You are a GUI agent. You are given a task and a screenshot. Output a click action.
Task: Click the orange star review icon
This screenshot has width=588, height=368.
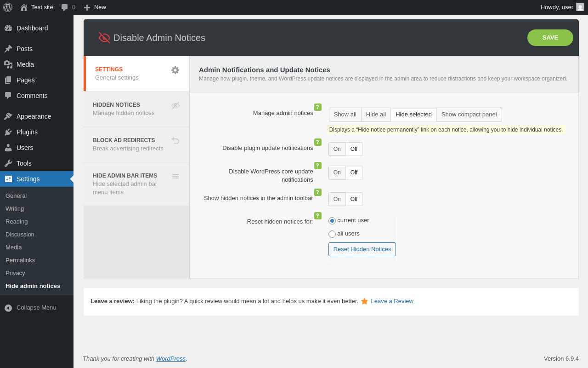pyautogui.click(x=364, y=301)
